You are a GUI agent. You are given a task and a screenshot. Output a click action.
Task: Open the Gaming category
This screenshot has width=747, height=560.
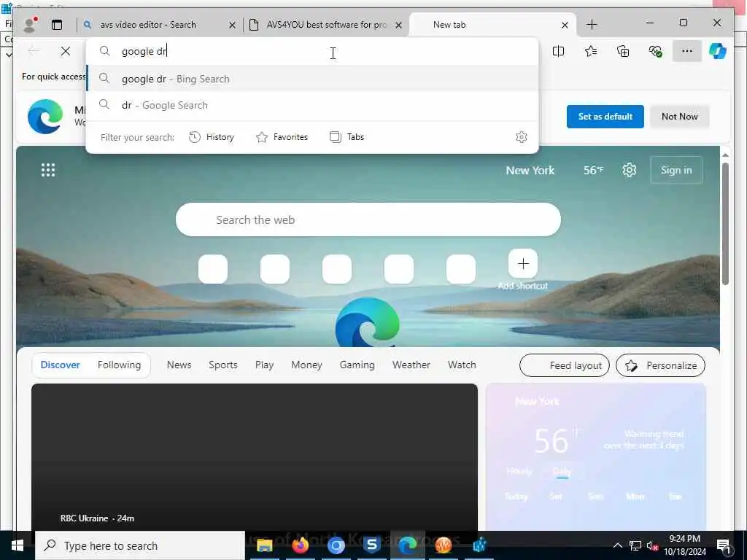pyautogui.click(x=357, y=365)
